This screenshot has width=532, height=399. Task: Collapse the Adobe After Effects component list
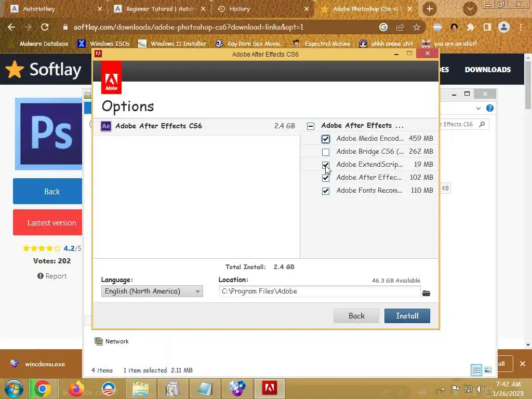tap(311, 126)
